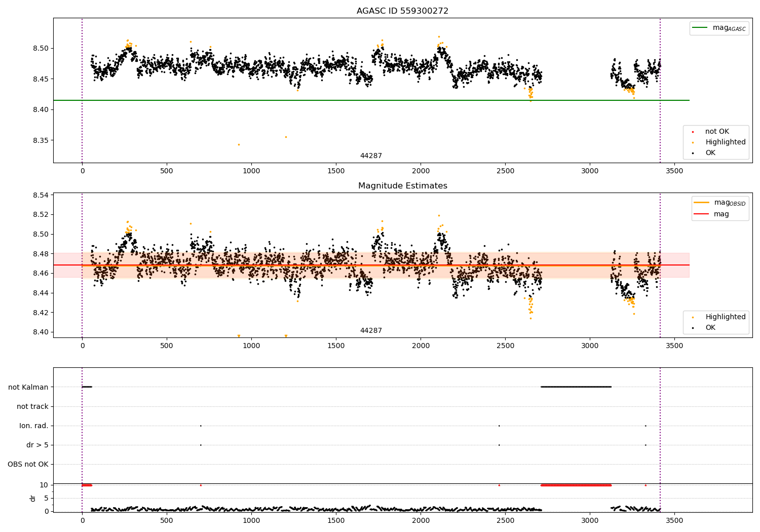Click the 3000 x-tick label in middle plot
Screen dimensions: 760x532
point(590,346)
